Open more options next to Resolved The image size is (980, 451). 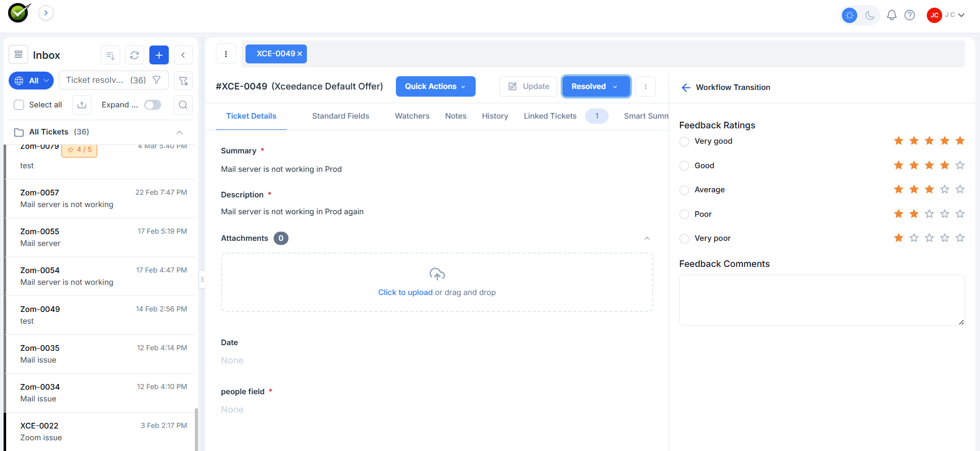pyautogui.click(x=645, y=86)
